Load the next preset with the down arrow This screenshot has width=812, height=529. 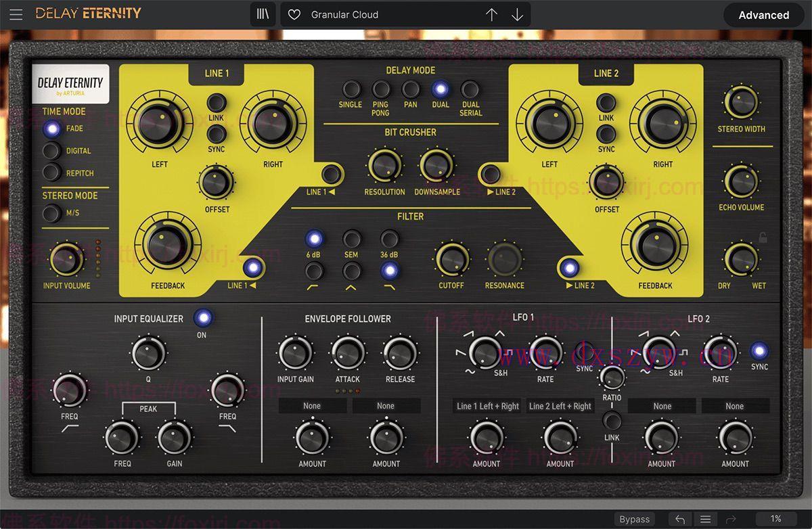pos(517,14)
